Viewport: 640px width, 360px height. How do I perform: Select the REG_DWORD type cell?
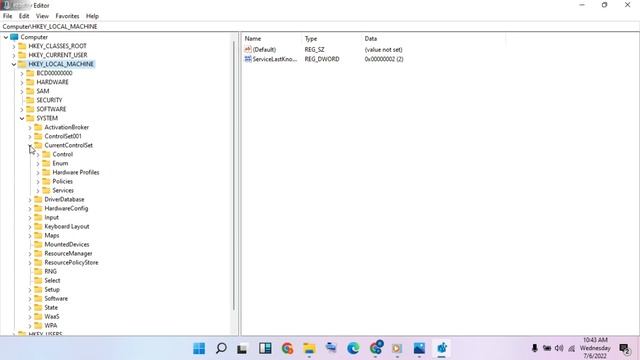322,59
